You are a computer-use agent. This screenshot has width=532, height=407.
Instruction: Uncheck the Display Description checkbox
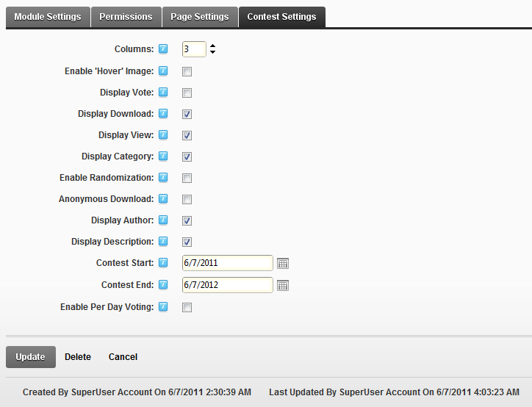pyautogui.click(x=187, y=242)
